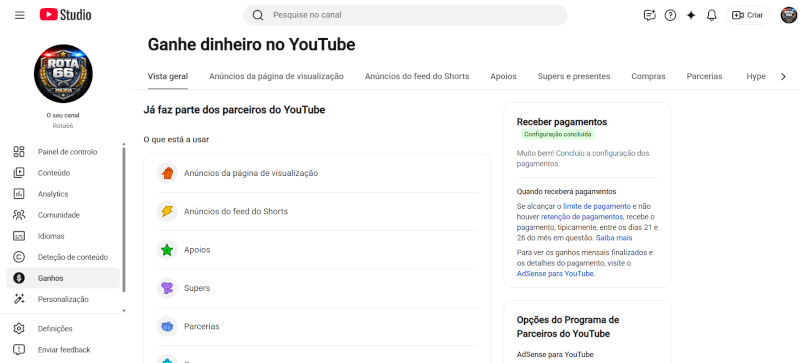Switch to the Parcerias tab
The image size is (800, 363).
tap(704, 77)
